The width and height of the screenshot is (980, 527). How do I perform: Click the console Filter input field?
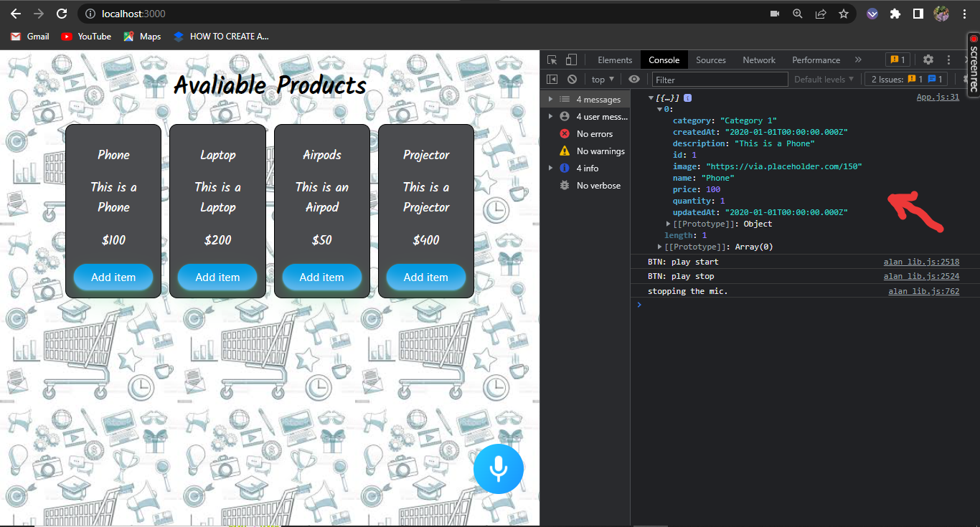(x=720, y=80)
